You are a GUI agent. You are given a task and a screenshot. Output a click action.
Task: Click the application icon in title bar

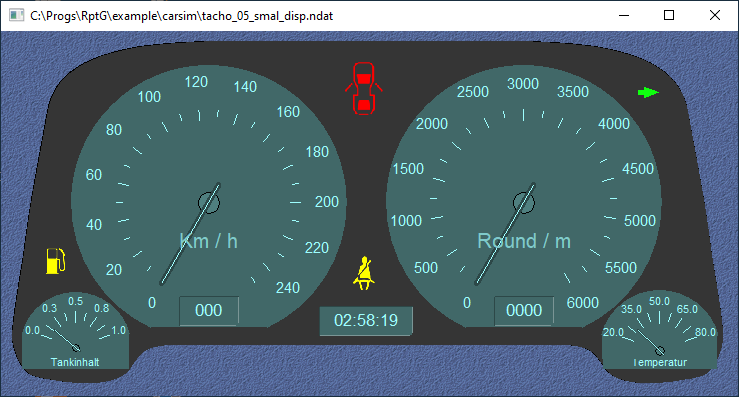tap(16, 15)
